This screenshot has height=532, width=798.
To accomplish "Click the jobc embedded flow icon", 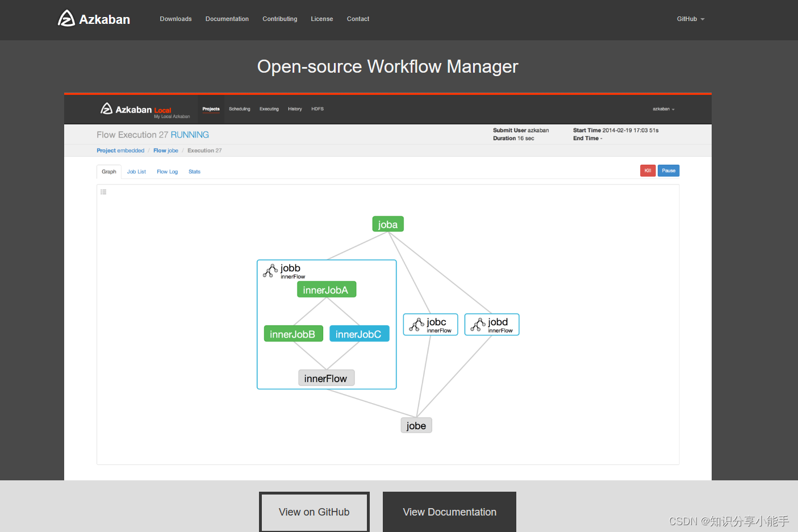I will tap(417, 325).
